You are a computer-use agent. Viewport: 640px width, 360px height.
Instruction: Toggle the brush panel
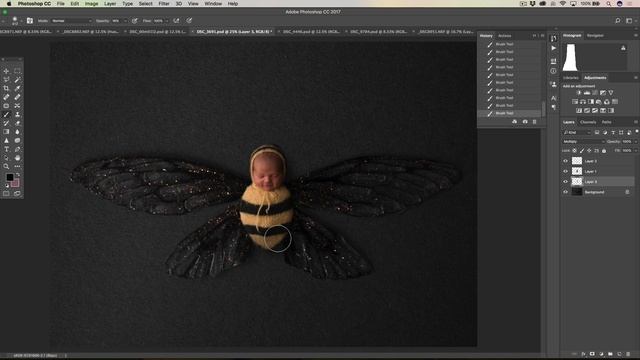pos(30,20)
